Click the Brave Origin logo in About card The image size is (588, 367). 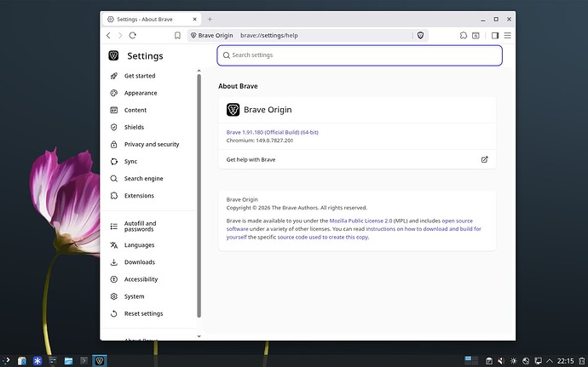coord(233,110)
